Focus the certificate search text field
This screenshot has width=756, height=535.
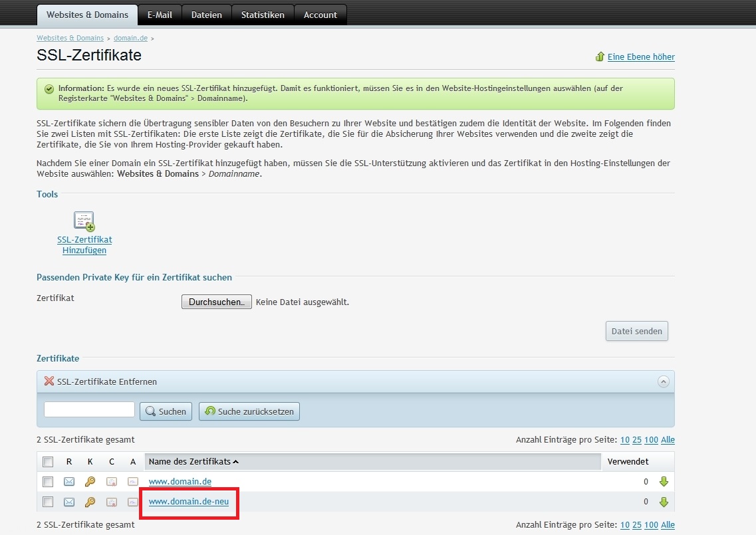pos(89,410)
